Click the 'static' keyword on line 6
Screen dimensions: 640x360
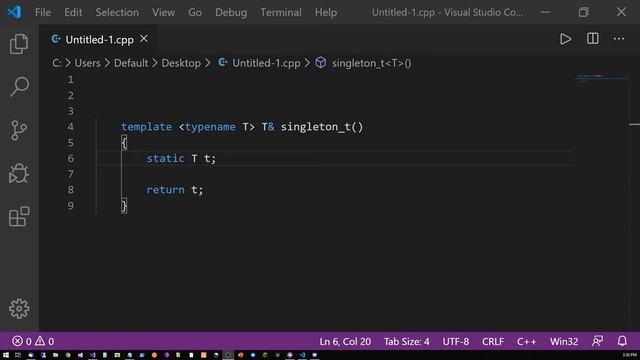coord(165,158)
